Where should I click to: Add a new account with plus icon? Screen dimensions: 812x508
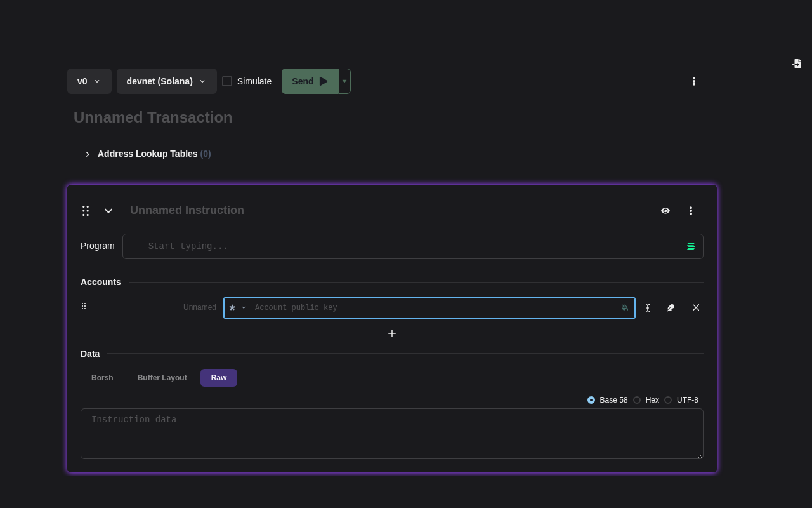coord(392,333)
